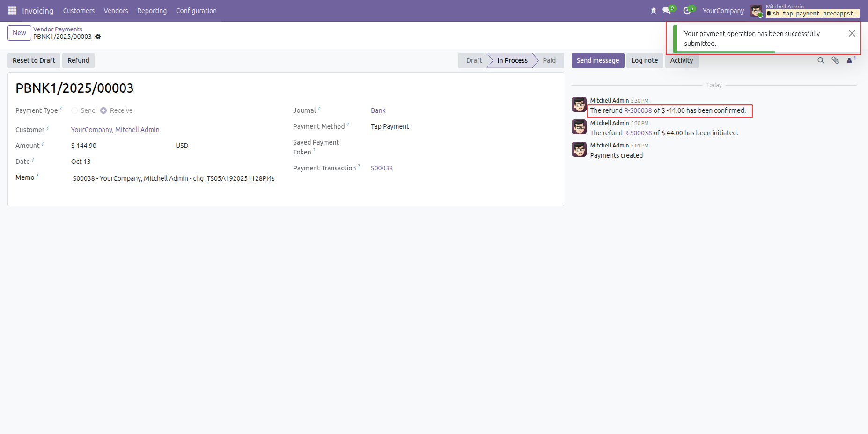The height and width of the screenshot is (434, 868).
Task: Click the help mark next to Amount
Action: click(x=43, y=144)
